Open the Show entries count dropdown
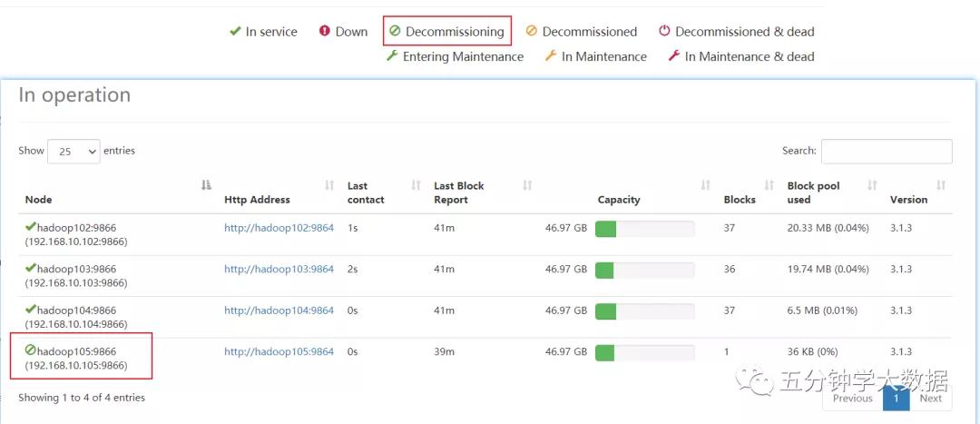Screen dimensions: 980x424 73,152
